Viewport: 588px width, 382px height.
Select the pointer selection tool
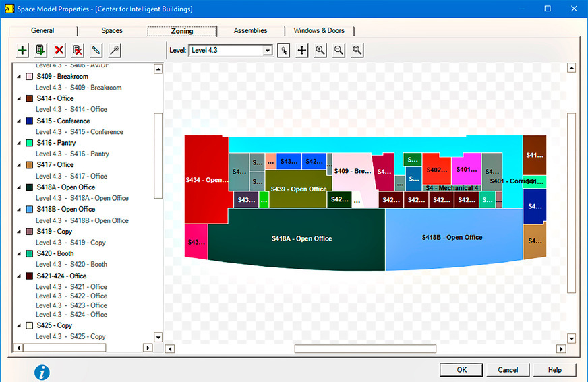pyautogui.click(x=284, y=50)
